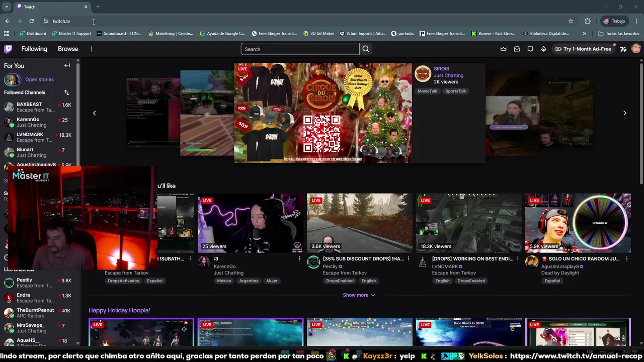The height and width of the screenshot is (362, 644).
Task: Open the Master IT Support bookmark
Action: (x=71, y=34)
